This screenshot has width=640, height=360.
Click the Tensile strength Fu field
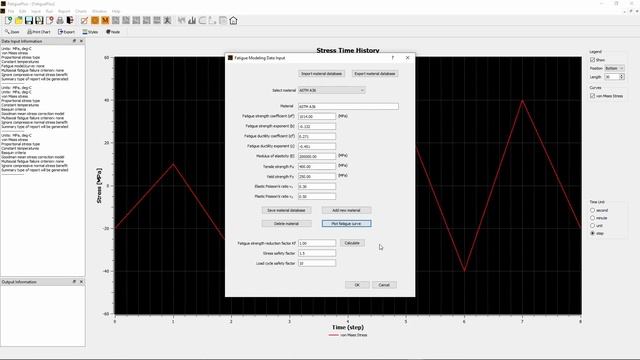click(x=317, y=167)
